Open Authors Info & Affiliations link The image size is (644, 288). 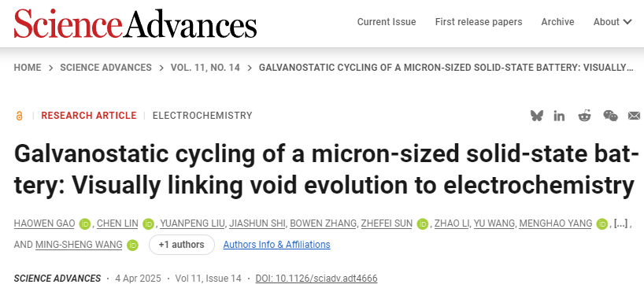click(x=276, y=245)
